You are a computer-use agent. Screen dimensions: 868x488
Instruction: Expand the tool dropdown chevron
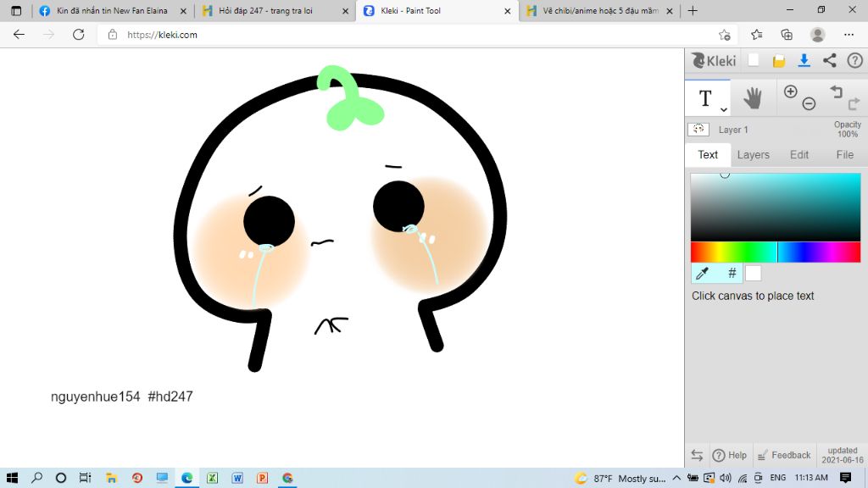click(x=724, y=109)
